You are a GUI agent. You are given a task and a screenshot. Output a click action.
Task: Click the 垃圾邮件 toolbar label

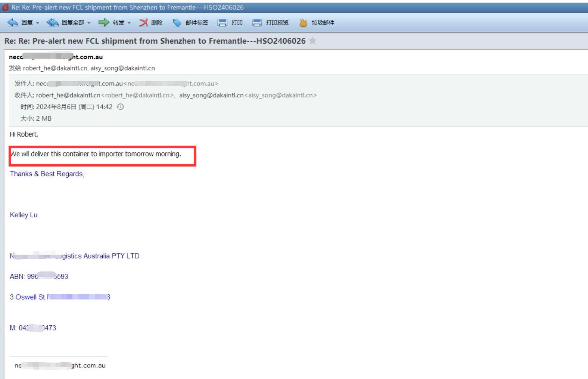point(323,23)
